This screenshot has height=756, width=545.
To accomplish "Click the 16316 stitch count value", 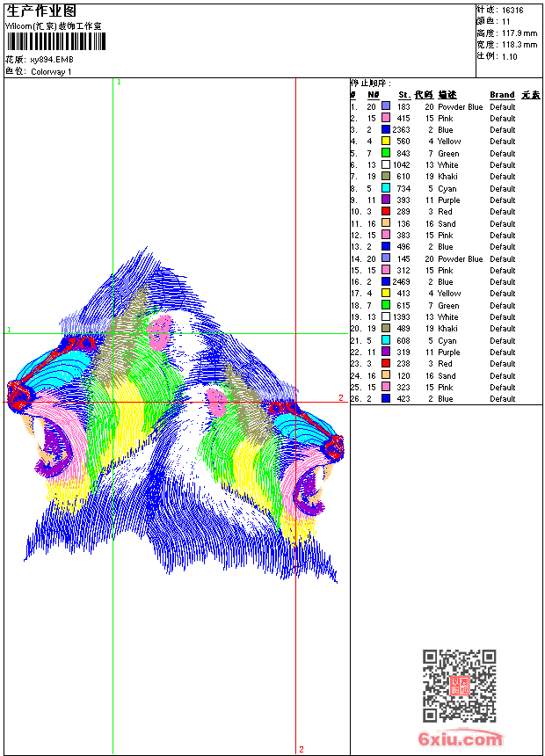I will pyautogui.click(x=512, y=11).
